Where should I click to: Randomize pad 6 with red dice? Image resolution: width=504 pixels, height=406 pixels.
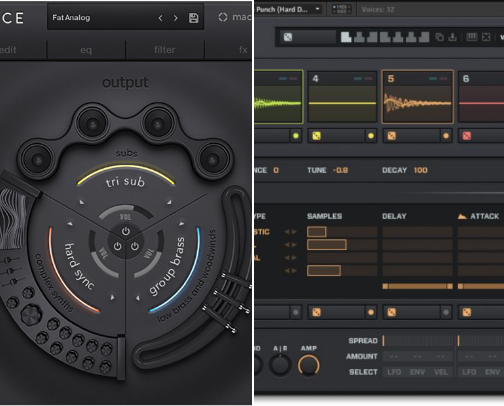click(467, 136)
